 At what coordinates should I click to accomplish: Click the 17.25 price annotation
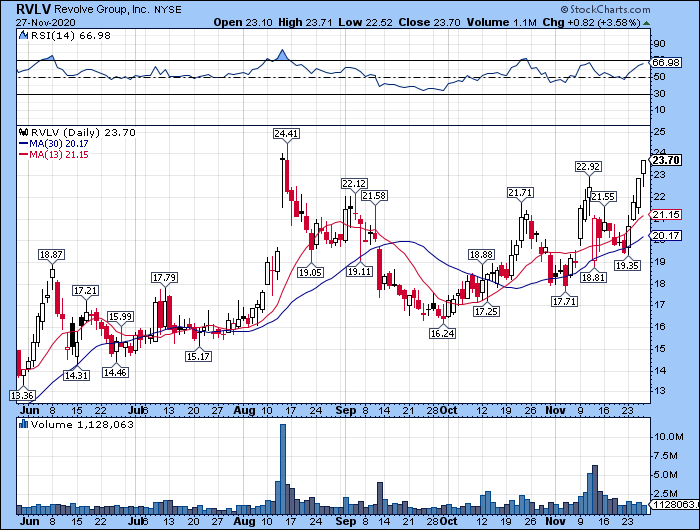(x=486, y=311)
